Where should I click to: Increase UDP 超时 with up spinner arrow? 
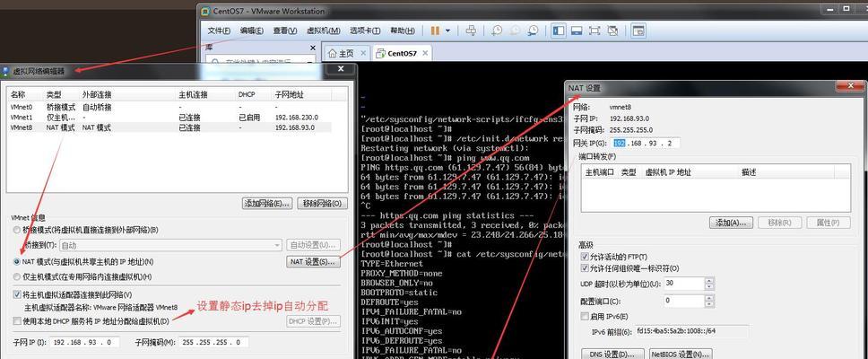(709, 281)
